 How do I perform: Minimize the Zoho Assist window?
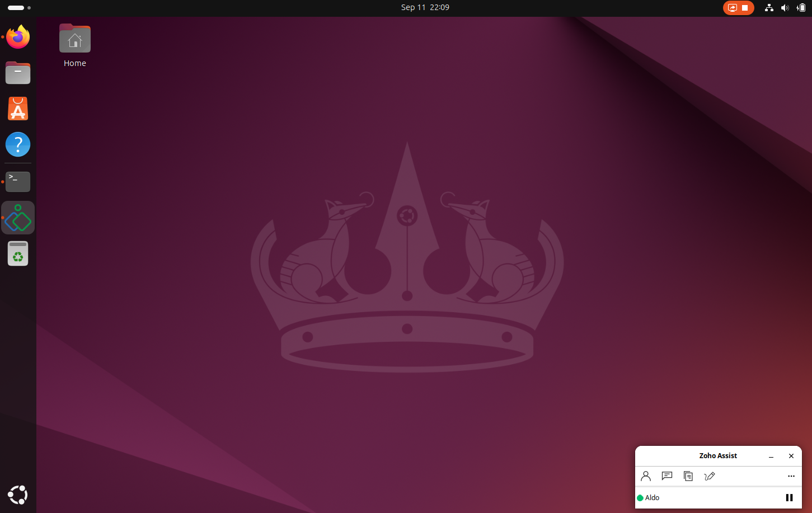[771, 456]
